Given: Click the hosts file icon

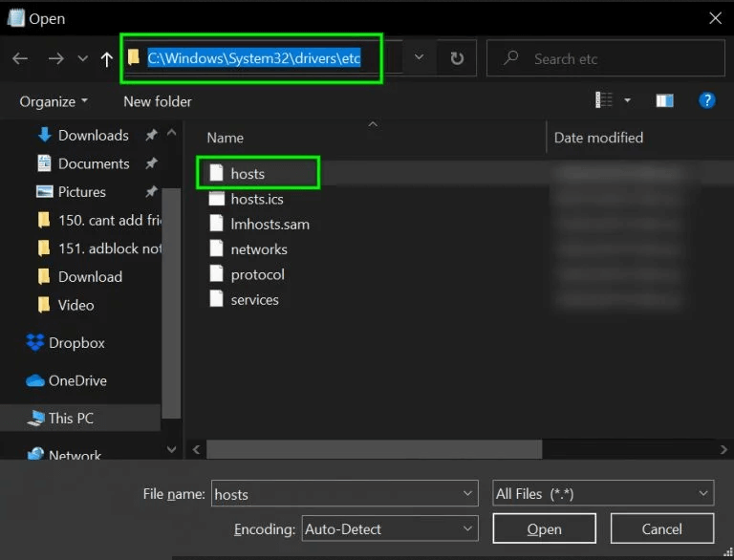Looking at the screenshot, I should coord(216,173).
